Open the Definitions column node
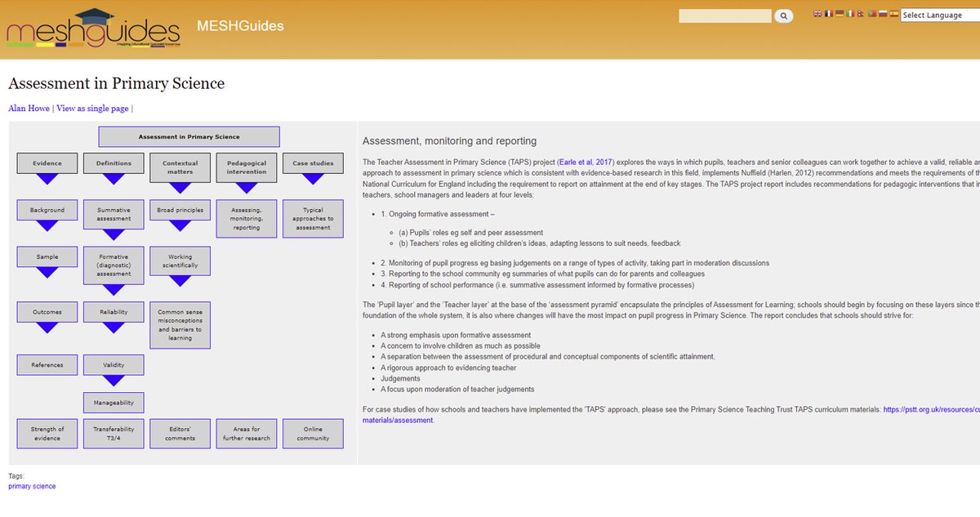Screen dimensions: 980x517 114,163
